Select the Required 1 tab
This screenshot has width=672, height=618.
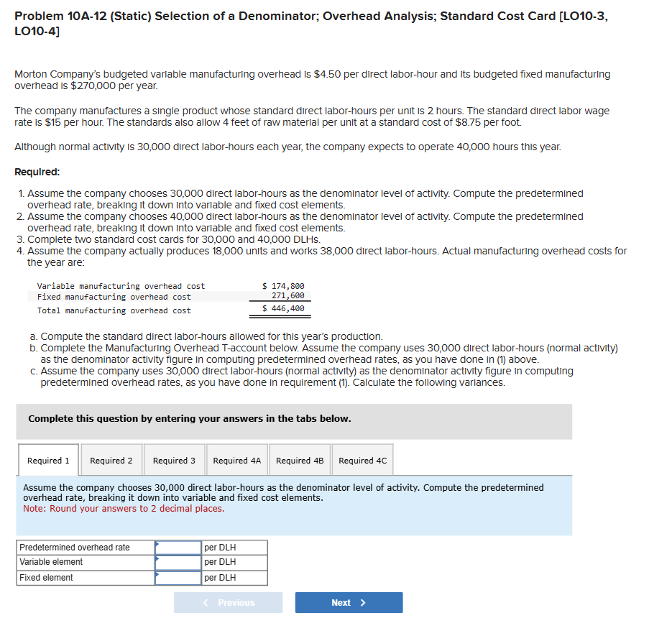[48, 460]
